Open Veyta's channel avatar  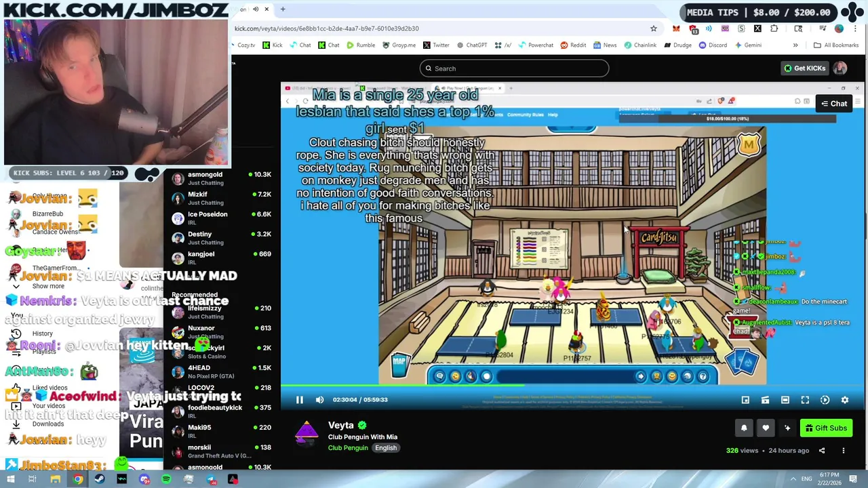tap(307, 433)
